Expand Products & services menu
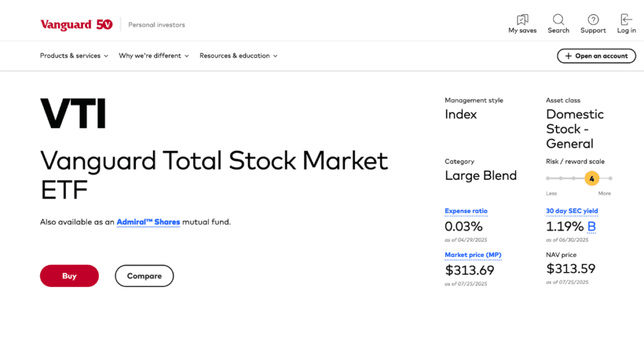Viewport: 644px width, 338px height. tap(74, 56)
